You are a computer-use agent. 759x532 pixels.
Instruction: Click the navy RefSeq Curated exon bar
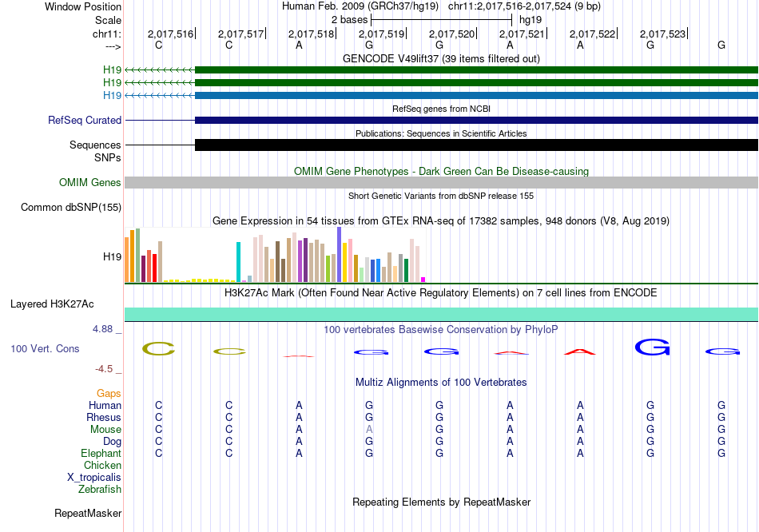coord(476,120)
